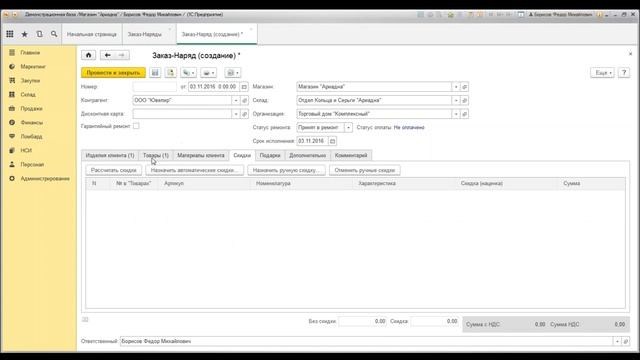
Task: Click the Номер input field
Action: tap(155, 87)
